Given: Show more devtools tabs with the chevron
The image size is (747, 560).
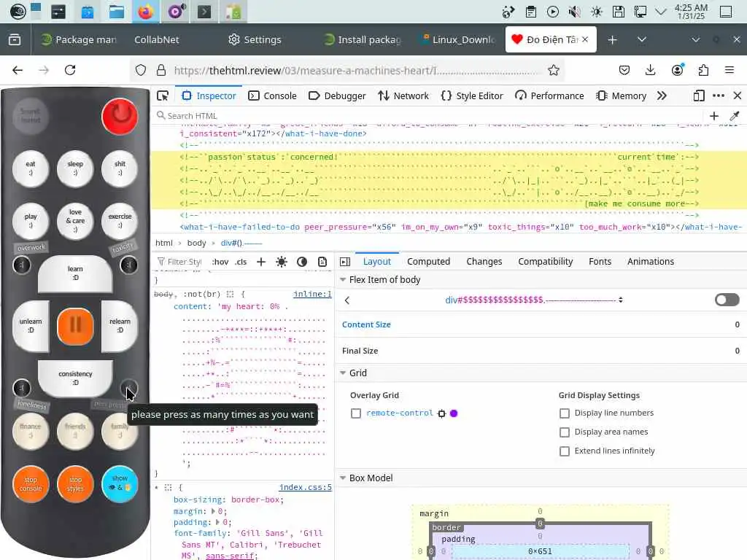Looking at the screenshot, I should [x=662, y=96].
